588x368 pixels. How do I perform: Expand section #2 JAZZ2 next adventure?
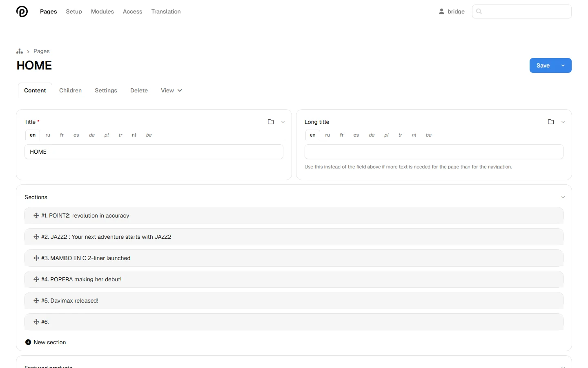click(294, 237)
